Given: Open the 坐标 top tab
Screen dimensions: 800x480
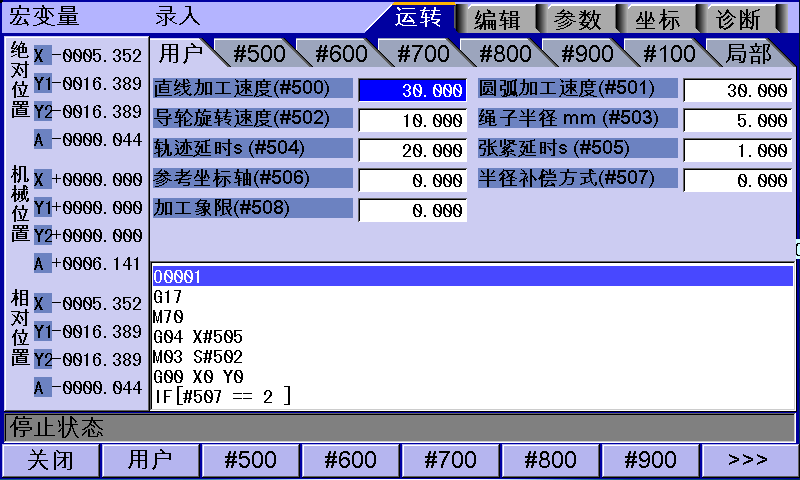Looking at the screenshot, I should coord(657,20).
